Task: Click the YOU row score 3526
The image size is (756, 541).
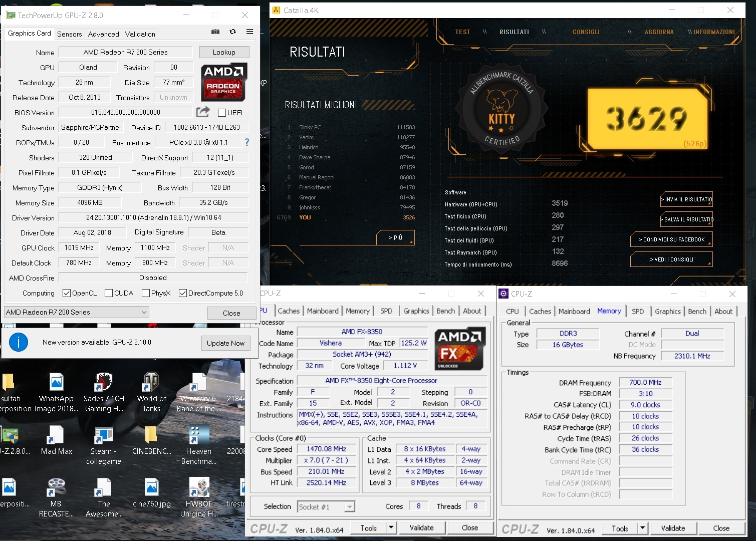Action: click(409, 217)
